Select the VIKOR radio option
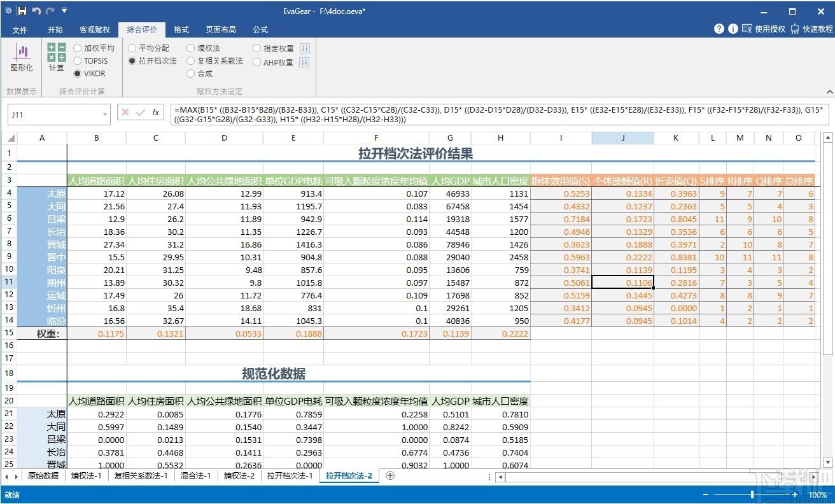835x504 pixels. coord(90,73)
